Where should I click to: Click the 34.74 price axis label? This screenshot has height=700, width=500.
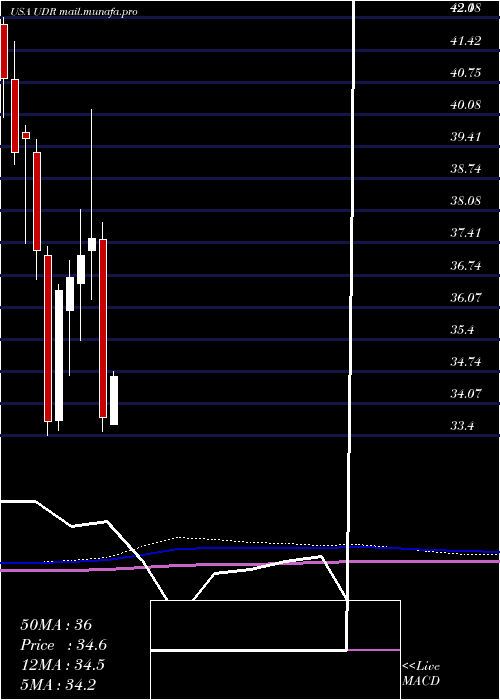coord(466,362)
